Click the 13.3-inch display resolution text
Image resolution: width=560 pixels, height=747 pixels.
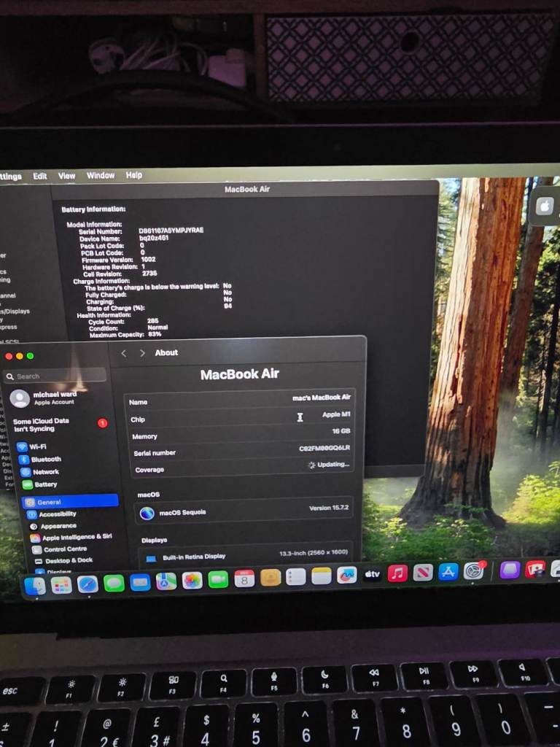click(314, 553)
